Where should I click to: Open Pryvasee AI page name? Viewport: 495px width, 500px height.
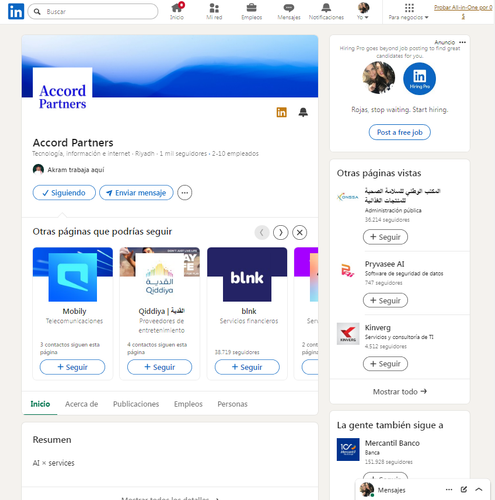point(384,264)
